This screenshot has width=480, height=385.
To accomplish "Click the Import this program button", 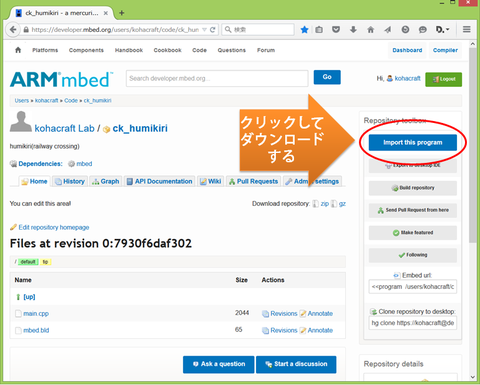I will [x=413, y=142].
